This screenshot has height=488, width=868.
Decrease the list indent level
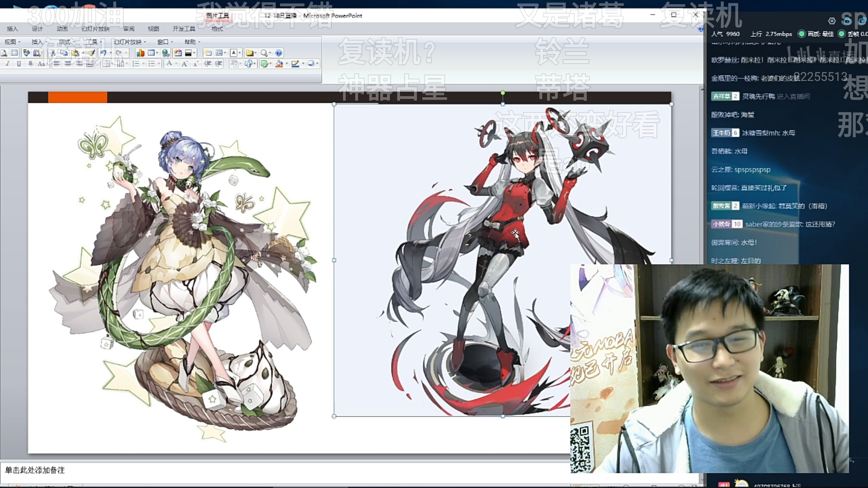coord(208,64)
